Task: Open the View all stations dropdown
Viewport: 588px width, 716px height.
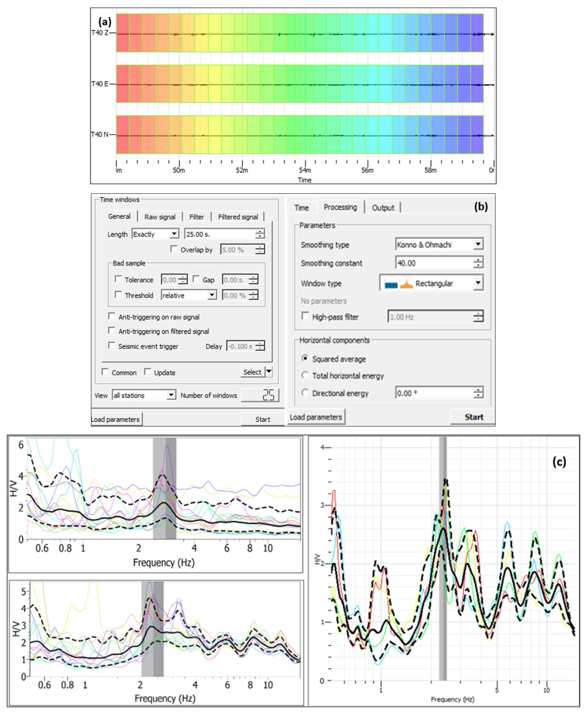Action: pyautogui.click(x=171, y=395)
